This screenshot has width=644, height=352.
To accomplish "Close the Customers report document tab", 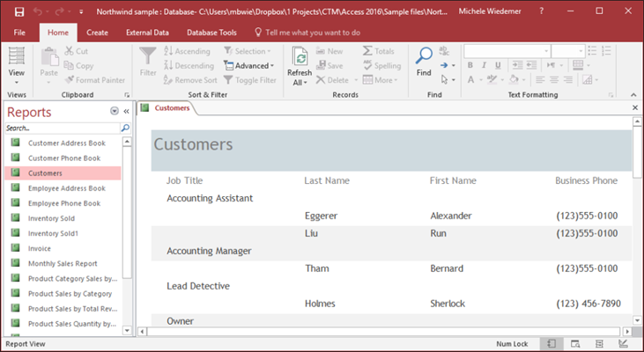I will point(635,107).
